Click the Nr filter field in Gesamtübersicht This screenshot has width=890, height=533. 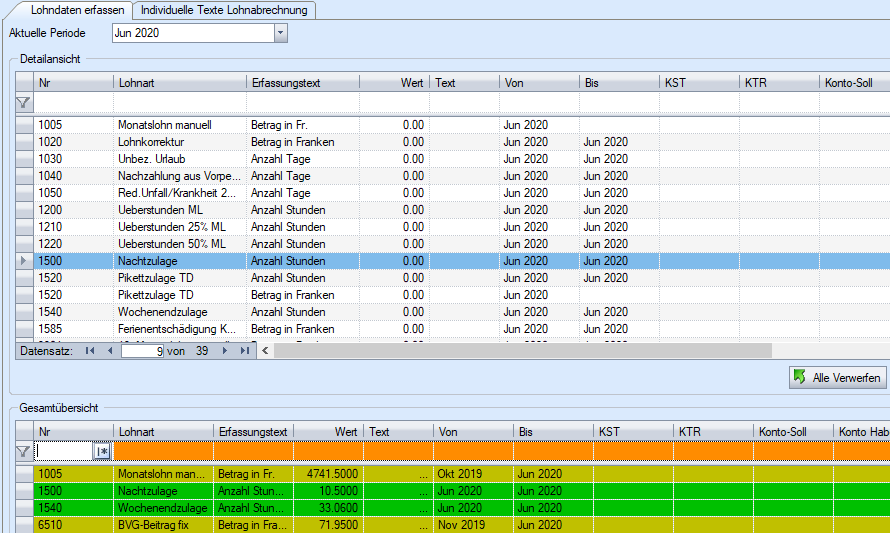tap(63, 452)
